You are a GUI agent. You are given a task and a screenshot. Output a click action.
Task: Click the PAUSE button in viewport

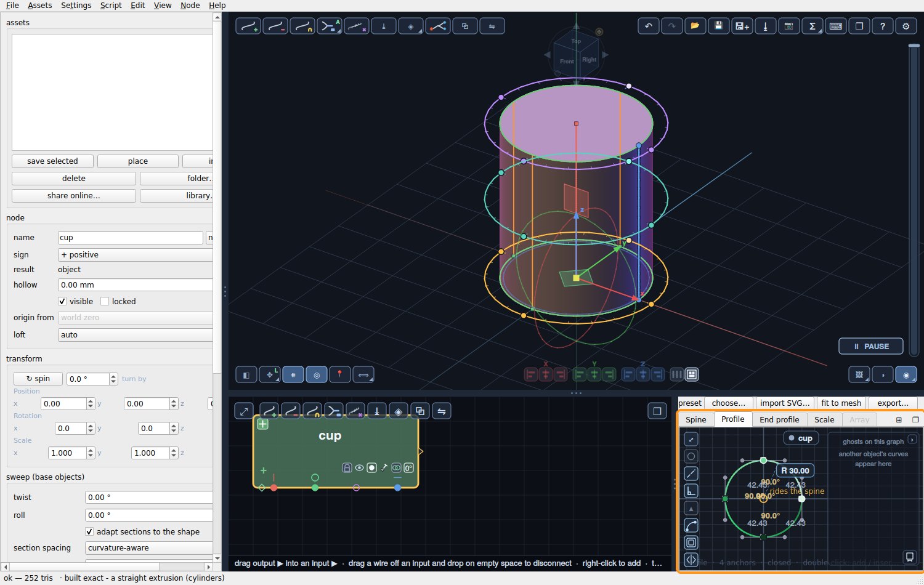pyautogui.click(x=871, y=346)
